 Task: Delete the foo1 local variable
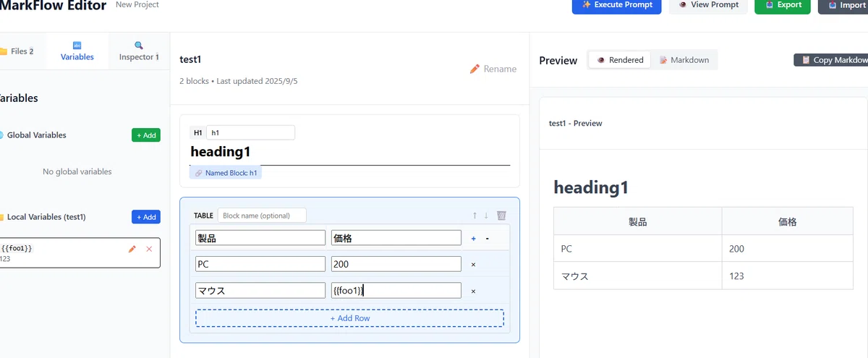coord(149,249)
